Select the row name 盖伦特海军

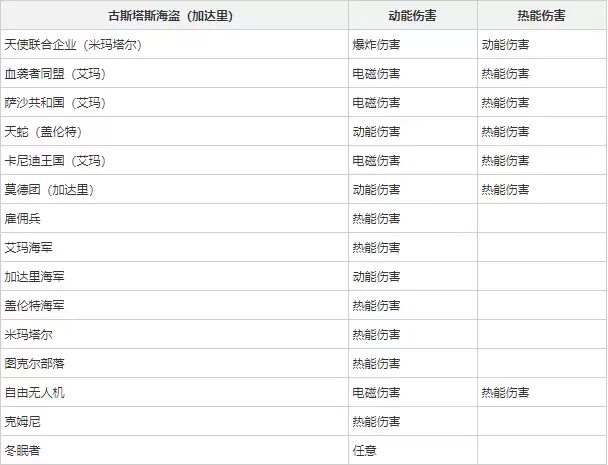(35, 306)
